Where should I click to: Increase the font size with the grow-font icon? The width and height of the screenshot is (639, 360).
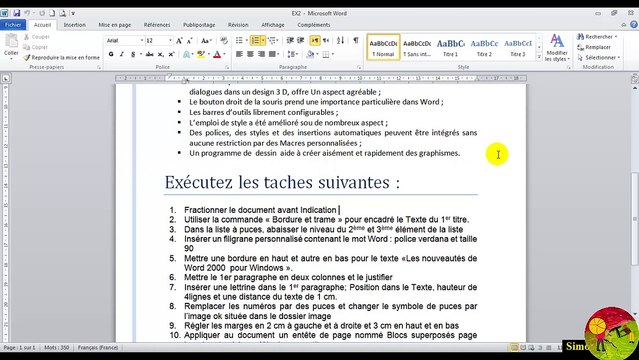pyautogui.click(x=179, y=40)
